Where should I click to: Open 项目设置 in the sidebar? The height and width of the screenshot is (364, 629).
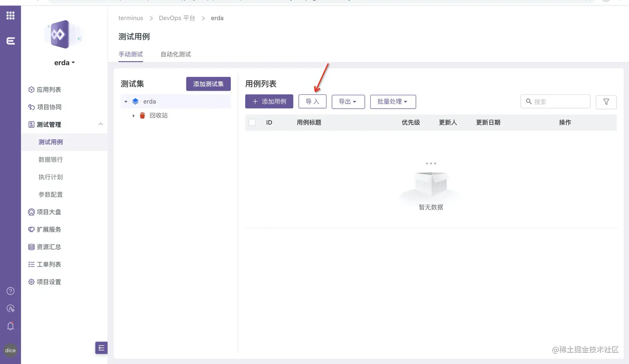pyautogui.click(x=45, y=282)
